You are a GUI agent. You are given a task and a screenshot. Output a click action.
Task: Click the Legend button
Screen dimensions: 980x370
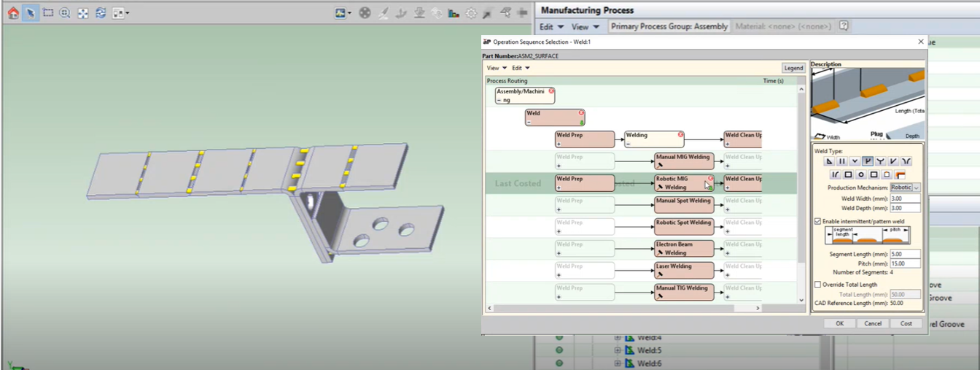pos(793,68)
